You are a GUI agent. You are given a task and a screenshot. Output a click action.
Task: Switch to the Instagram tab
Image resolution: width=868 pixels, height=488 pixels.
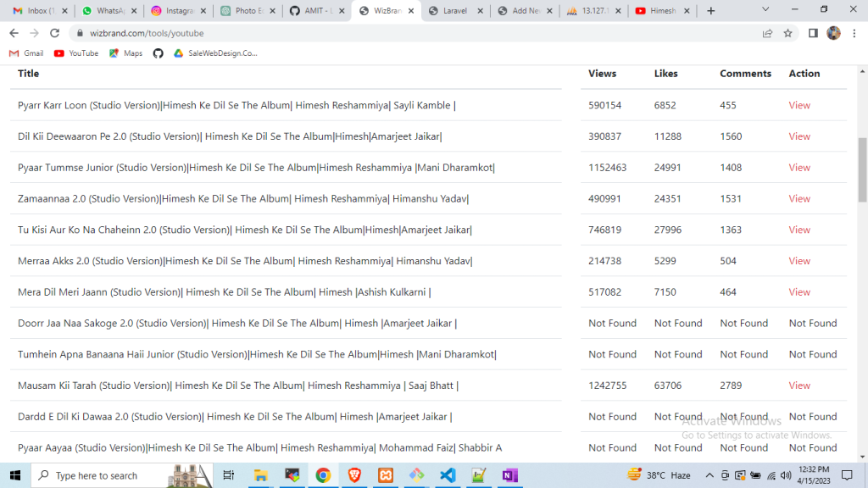[178, 11]
